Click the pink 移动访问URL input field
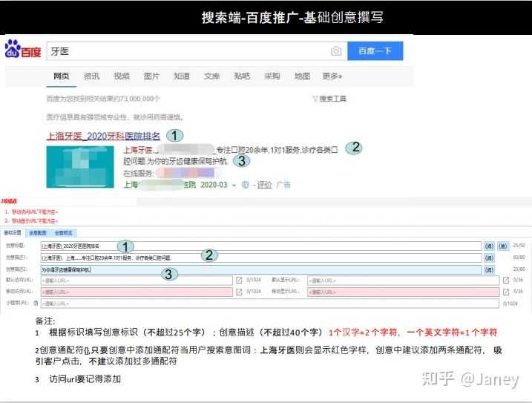 tap(137, 292)
